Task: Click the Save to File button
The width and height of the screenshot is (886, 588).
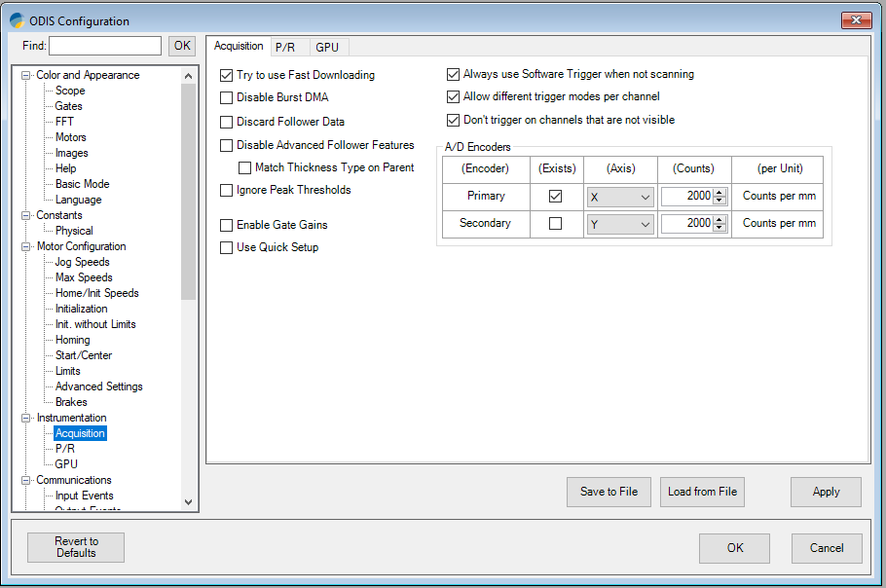Action: [609, 492]
